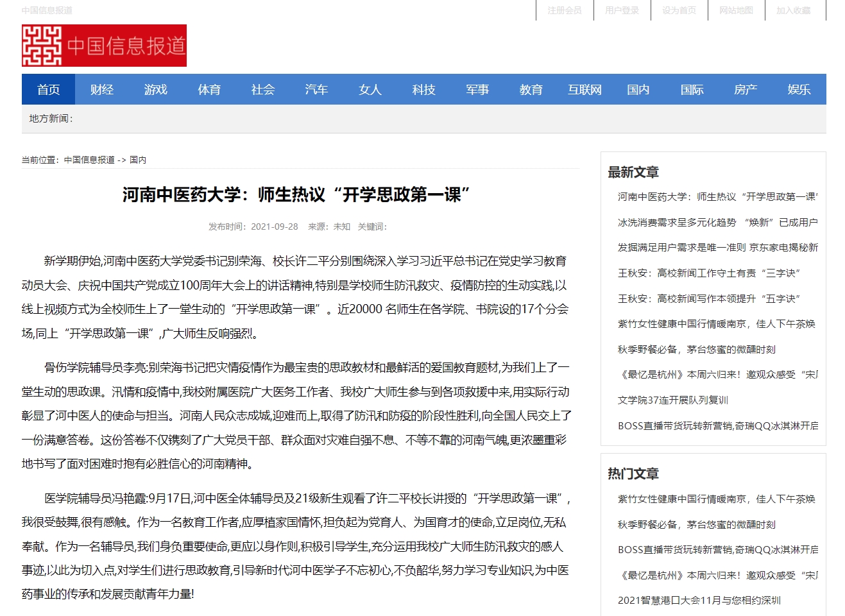Click the 中国信息报道 red logo

104,46
